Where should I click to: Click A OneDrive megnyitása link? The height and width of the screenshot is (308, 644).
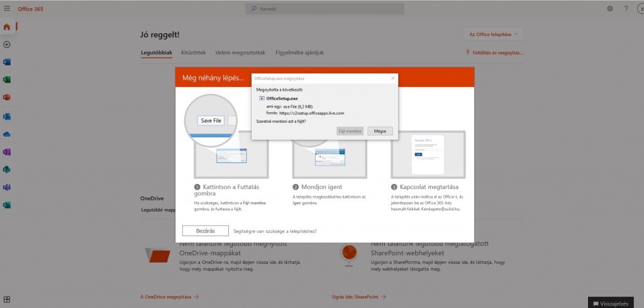(x=170, y=297)
